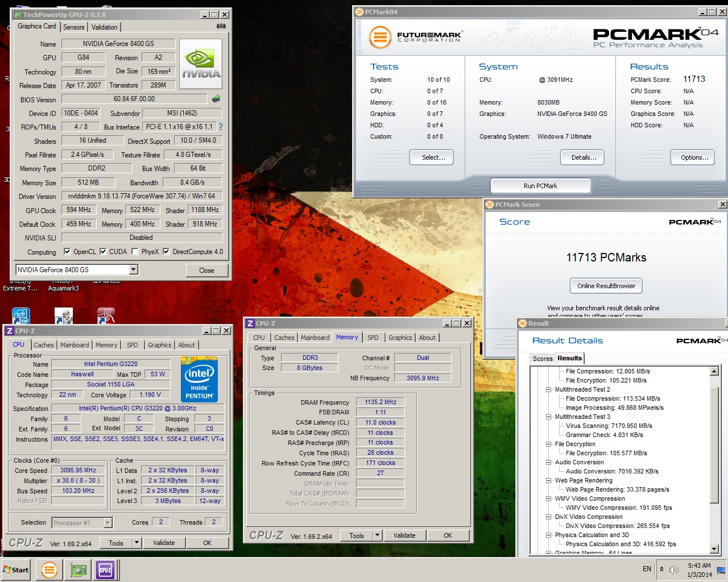Switch to Sensors tab in GPU-Z
Viewport: 728px width, 582px height.
coord(74,27)
